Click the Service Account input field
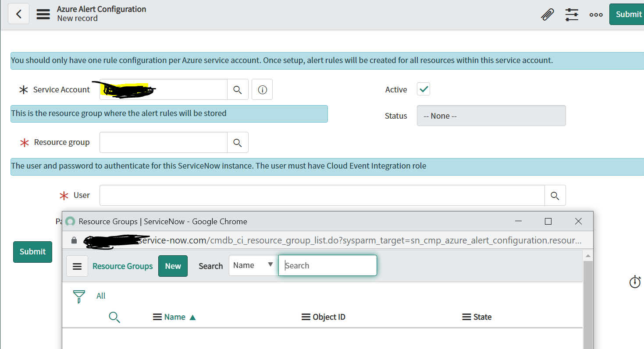 click(163, 89)
